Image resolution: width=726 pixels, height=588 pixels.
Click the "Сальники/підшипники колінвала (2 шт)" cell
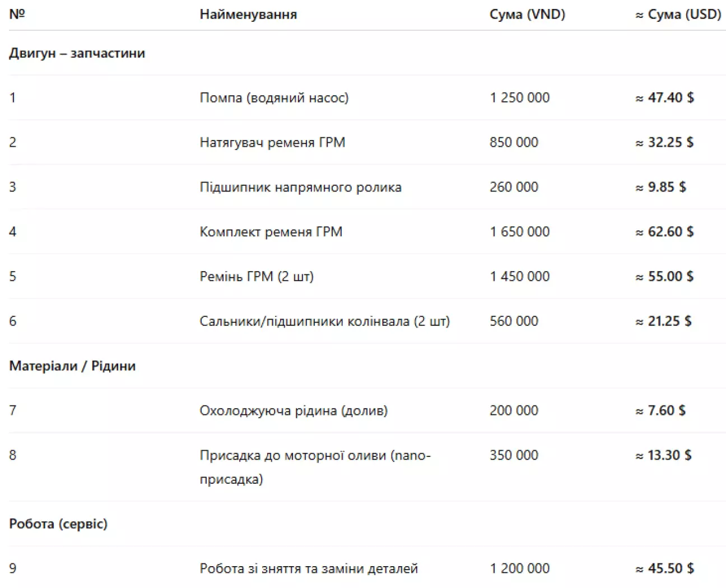pos(324,321)
